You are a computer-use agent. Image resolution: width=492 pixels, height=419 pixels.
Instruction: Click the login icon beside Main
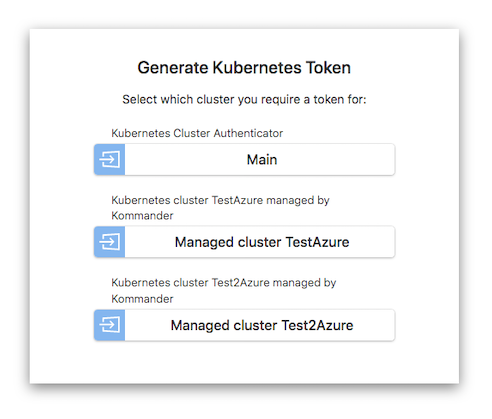coord(110,159)
